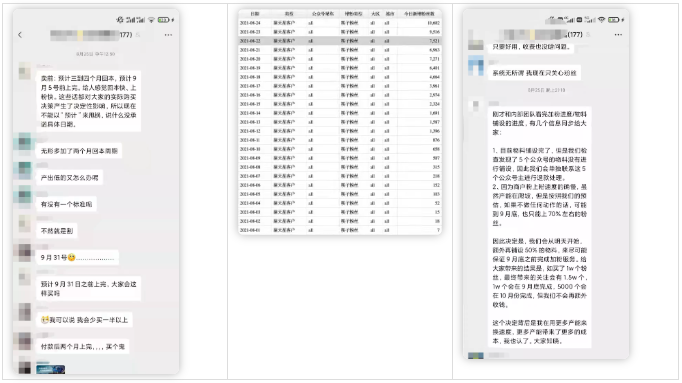Viewport: 682px width, 383px height.
Task: Tap the back arrow in the left chat
Action: [20, 35]
